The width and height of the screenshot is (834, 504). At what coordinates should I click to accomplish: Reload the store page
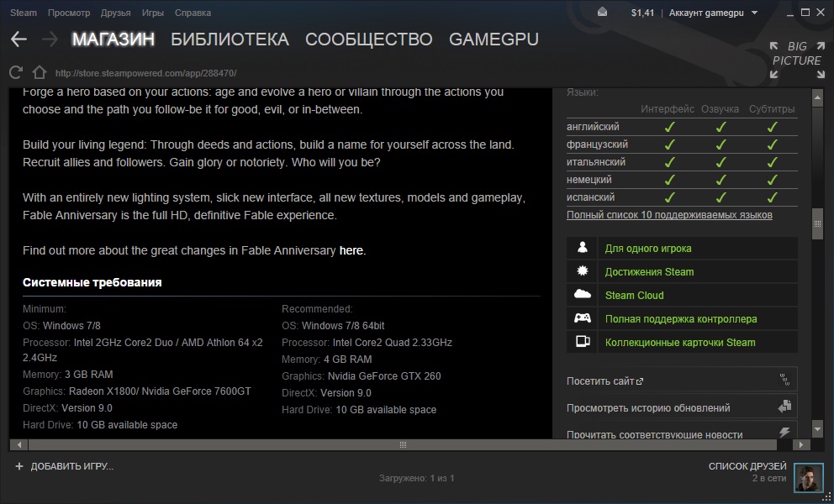click(16, 72)
